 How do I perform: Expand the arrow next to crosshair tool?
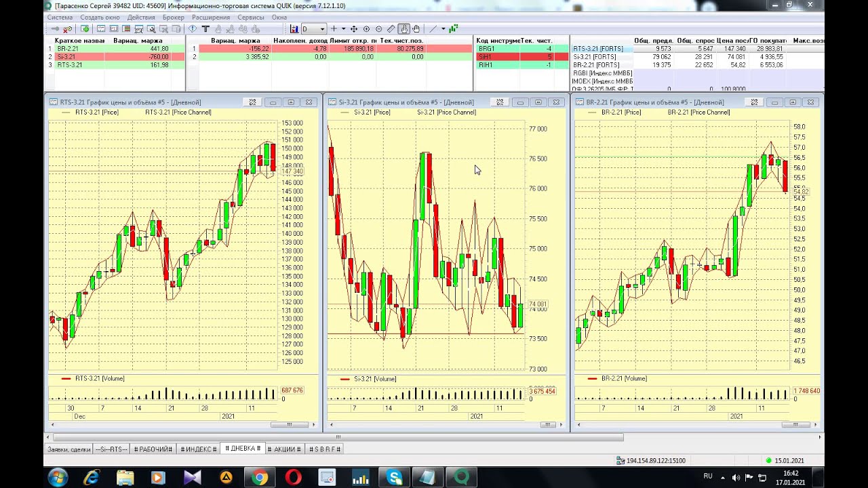[344, 29]
